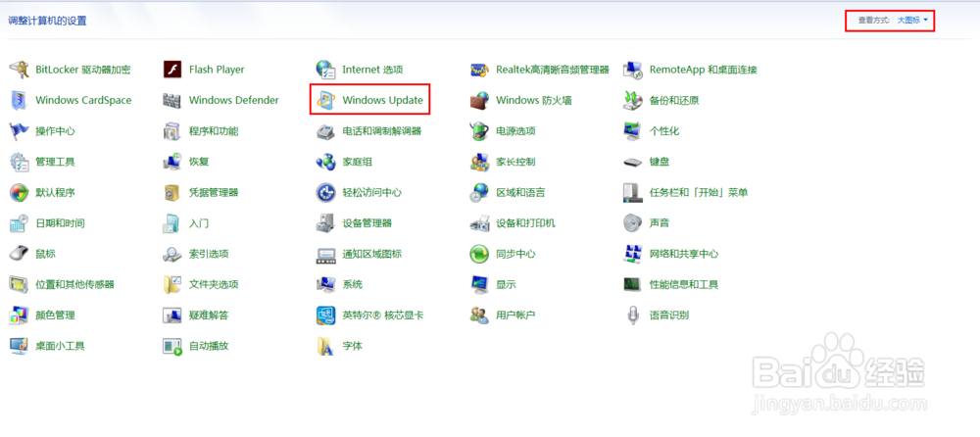Image resolution: width=980 pixels, height=437 pixels.
Task: Click the 文件夹选项 link
Action: (214, 284)
